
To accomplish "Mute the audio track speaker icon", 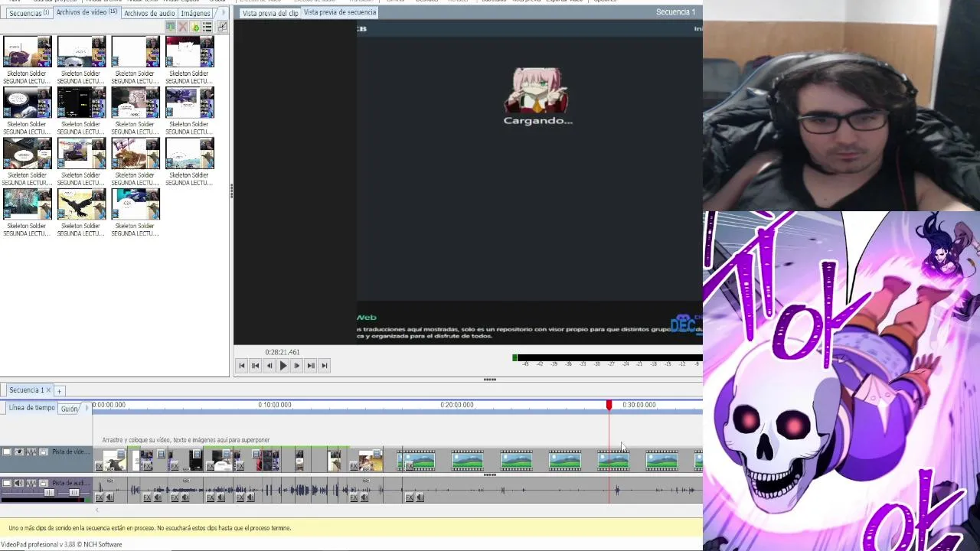I will (x=19, y=483).
